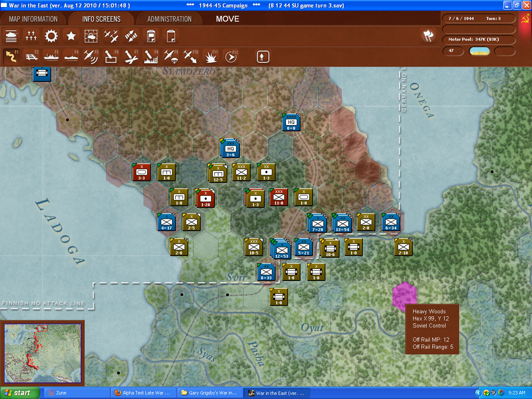The width and height of the screenshot is (532, 399).
Task: Open the victory star icon
Action: click(x=71, y=36)
